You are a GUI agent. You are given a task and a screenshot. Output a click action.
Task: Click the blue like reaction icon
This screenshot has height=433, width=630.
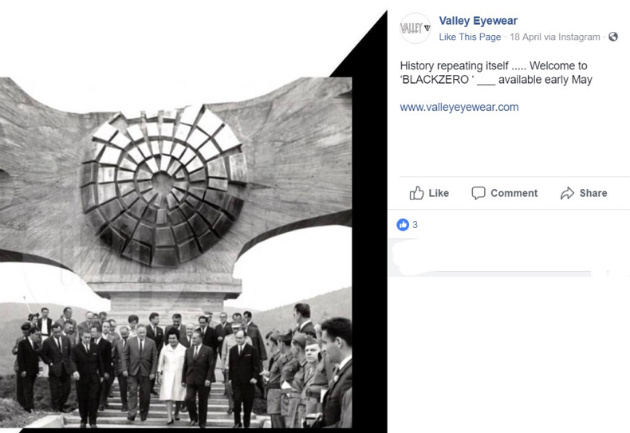pos(403,225)
